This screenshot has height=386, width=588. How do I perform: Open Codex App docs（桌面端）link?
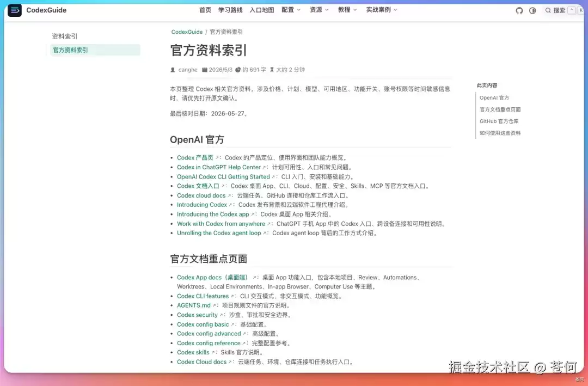tap(214, 278)
